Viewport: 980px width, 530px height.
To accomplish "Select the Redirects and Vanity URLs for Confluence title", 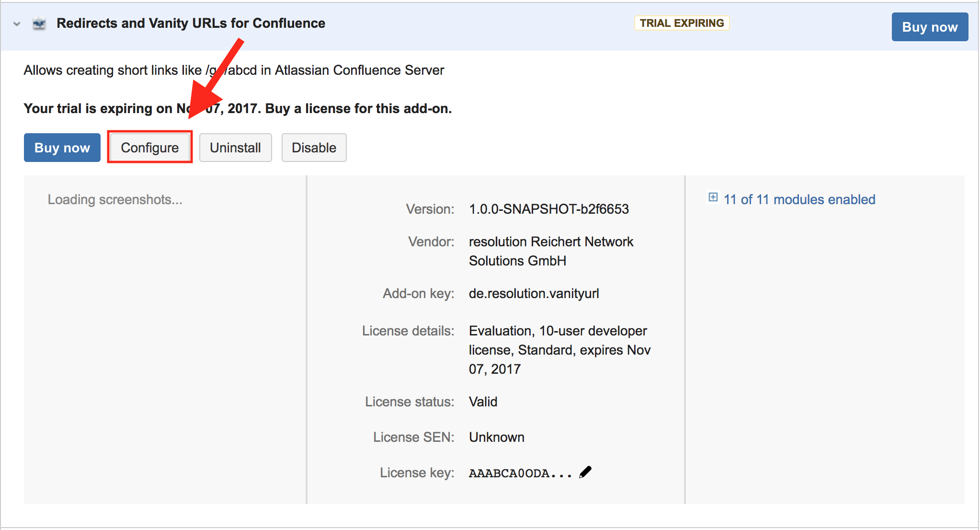I will tap(191, 23).
